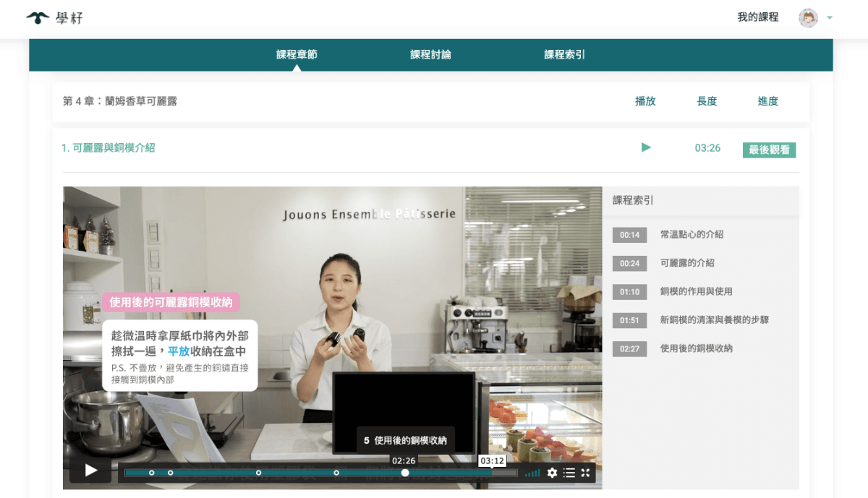Screen dimensions: 868x498
Task: Click third chapter marker on timeline
Action: click(258, 473)
